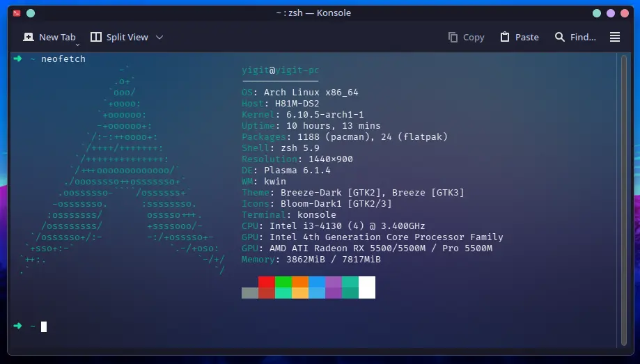Open the hamburger menu
The width and height of the screenshot is (640, 364).
point(615,37)
